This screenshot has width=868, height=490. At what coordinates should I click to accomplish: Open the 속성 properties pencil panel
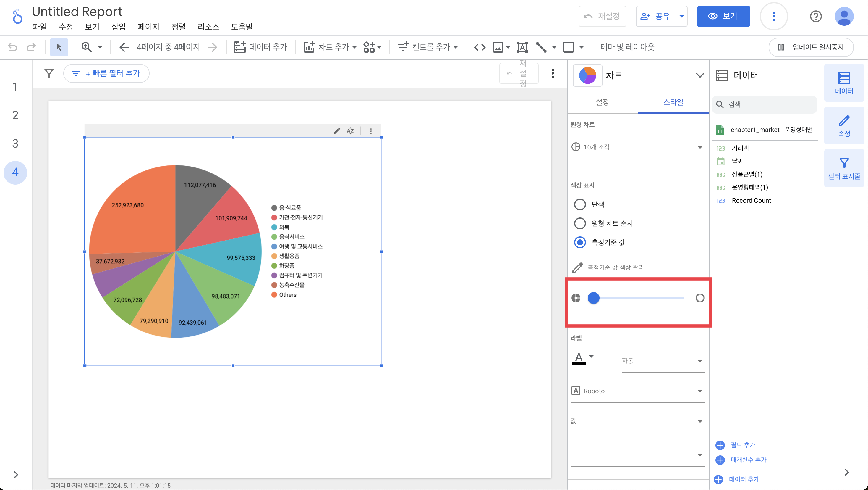[844, 126]
